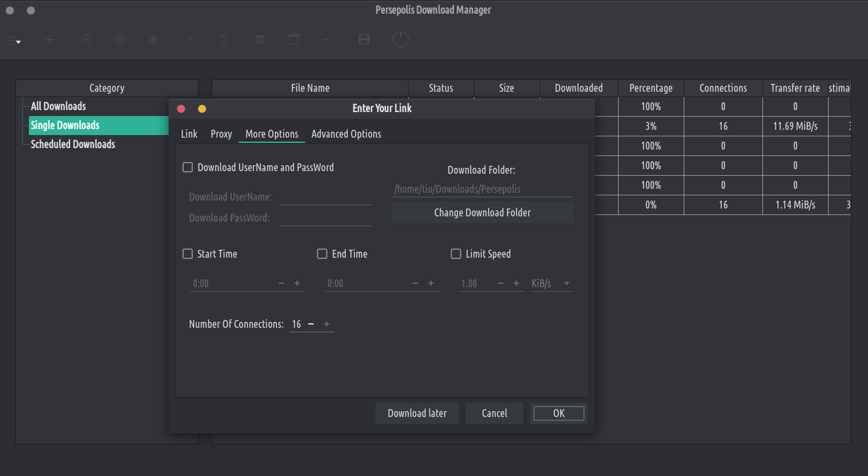The height and width of the screenshot is (476, 868).
Task: Open the main menu dropdown in toolbar
Action: [x=14, y=40]
